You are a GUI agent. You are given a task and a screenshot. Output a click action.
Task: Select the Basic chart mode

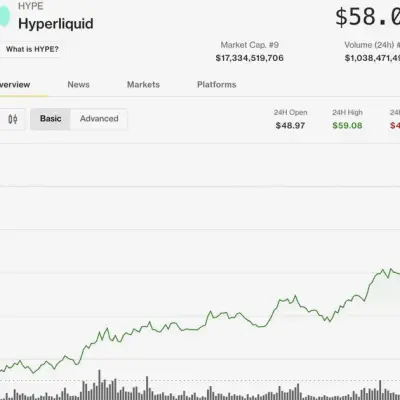pos(50,119)
